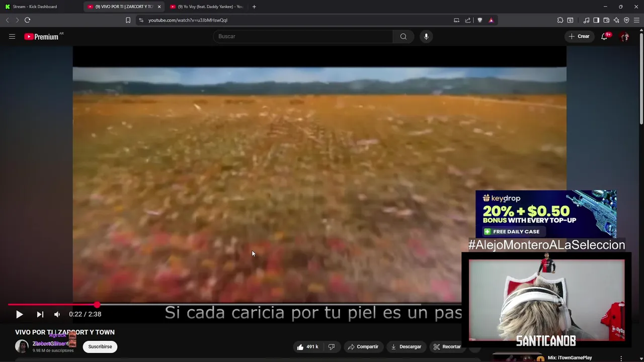Image resolution: width=644 pixels, height=362 pixels.
Task: Select the VIVO POR TI browser tab
Action: tap(124, 7)
